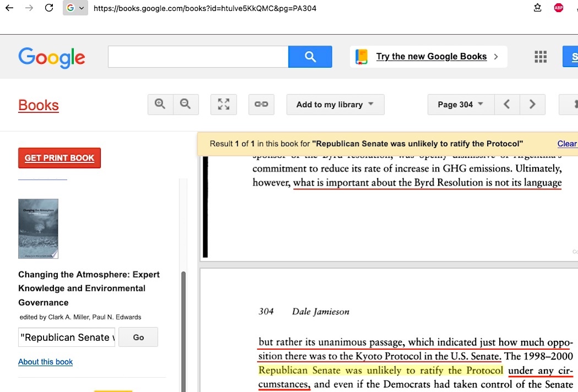Open the Adblock Plus extension

coord(559,8)
